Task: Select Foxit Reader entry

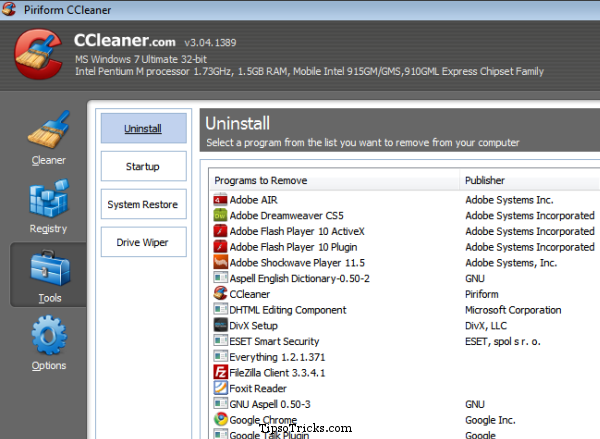Action: pos(258,388)
